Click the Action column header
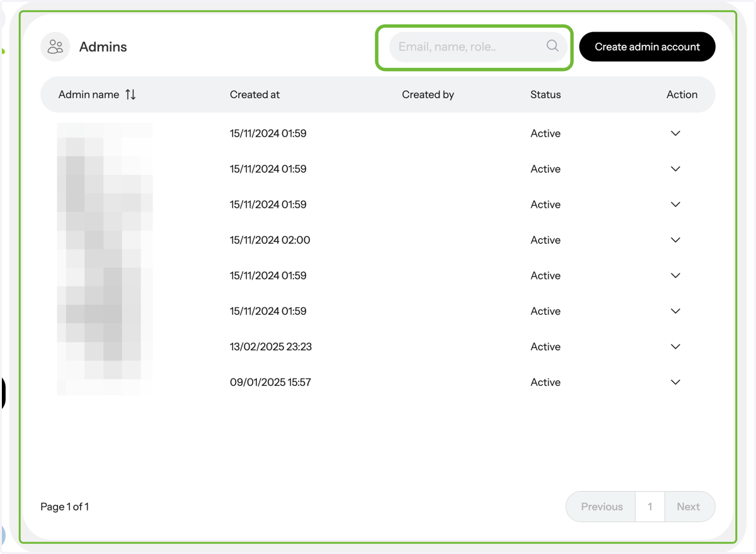This screenshot has height=554, width=756. 682,94
